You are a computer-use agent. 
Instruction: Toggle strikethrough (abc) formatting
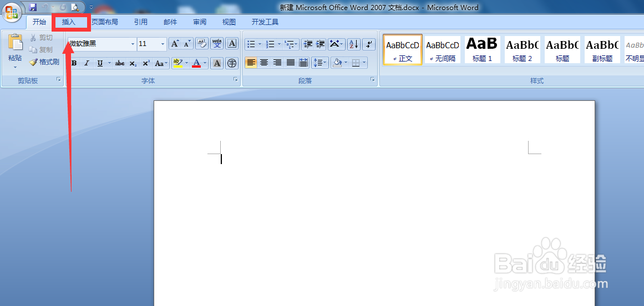[120, 63]
